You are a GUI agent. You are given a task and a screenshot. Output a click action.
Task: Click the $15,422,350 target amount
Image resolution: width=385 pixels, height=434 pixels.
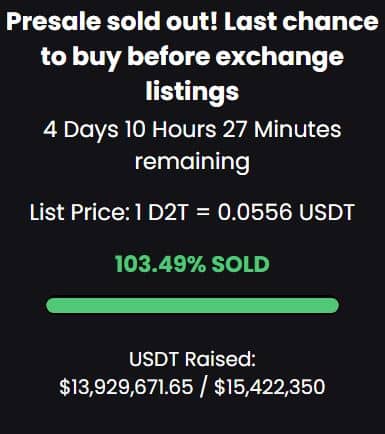tap(269, 387)
